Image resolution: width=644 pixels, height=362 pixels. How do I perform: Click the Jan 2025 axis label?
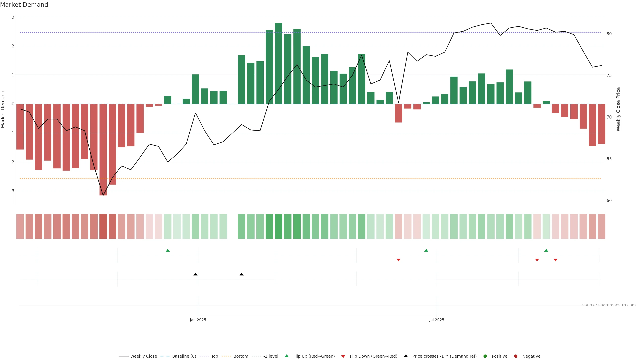pyautogui.click(x=198, y=320)
